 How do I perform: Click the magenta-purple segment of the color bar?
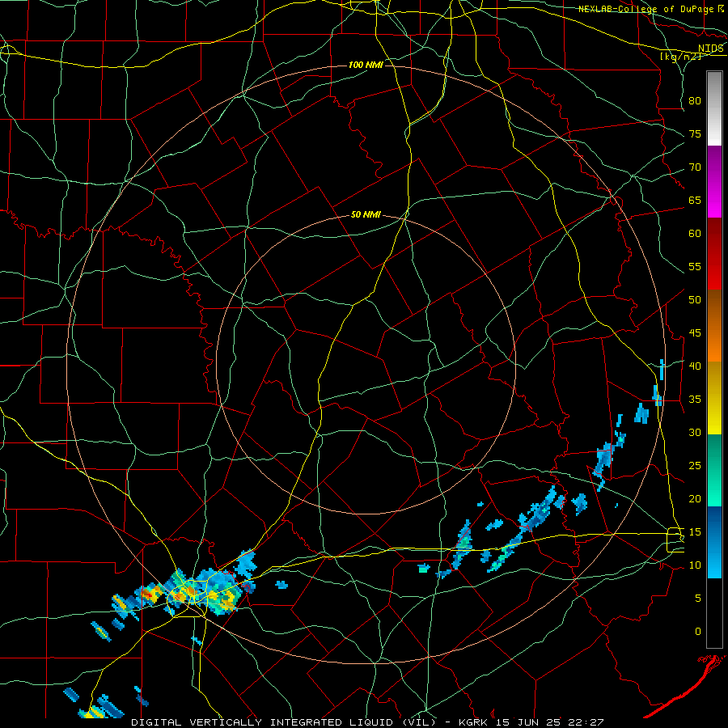point(714,182)
